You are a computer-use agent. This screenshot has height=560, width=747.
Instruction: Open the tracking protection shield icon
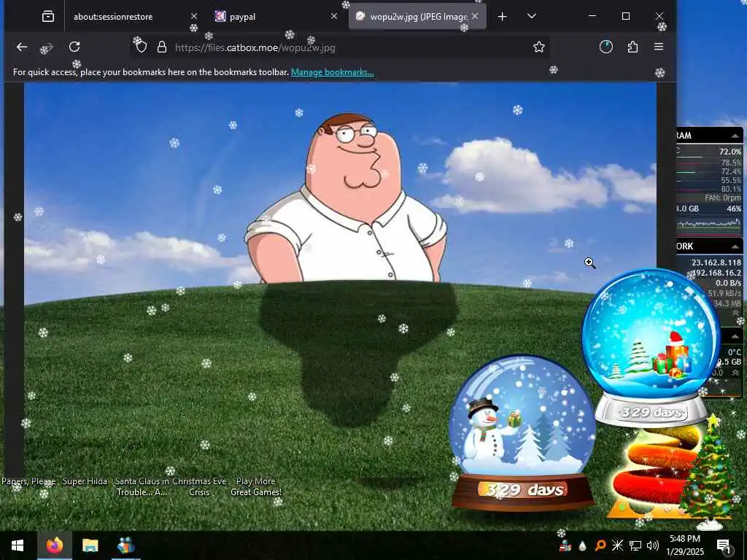coord(141,47)
